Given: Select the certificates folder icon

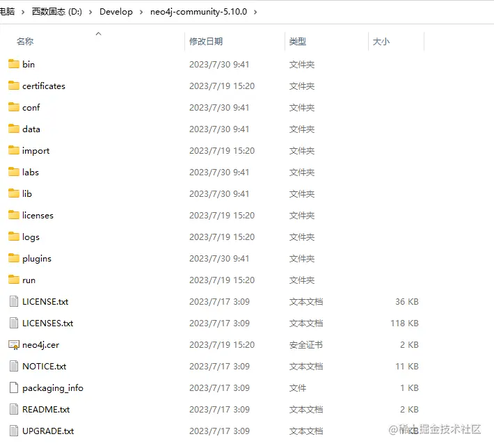Looking at the screenshot, I should click(13, 86).
